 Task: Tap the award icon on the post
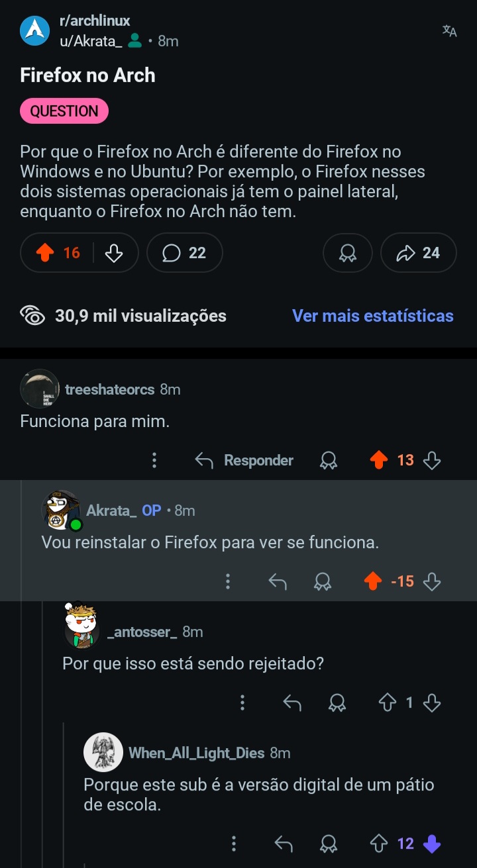coord(348,253)
